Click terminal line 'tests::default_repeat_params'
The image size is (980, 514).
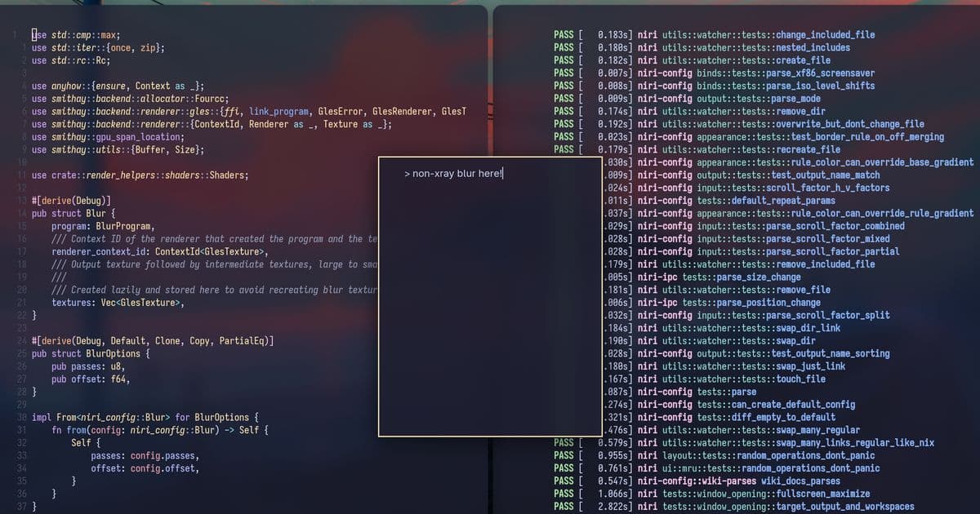[x=766, y=201]
